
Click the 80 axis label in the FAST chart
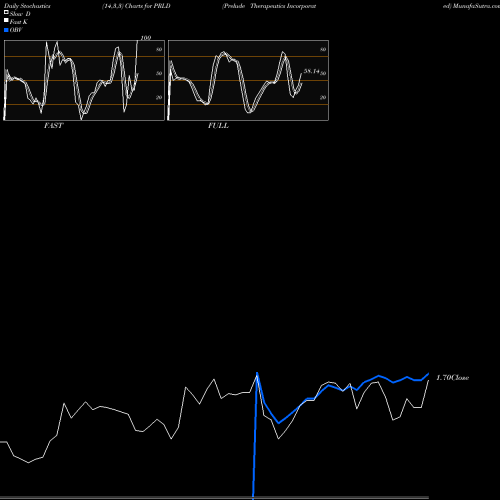(159, 49)
